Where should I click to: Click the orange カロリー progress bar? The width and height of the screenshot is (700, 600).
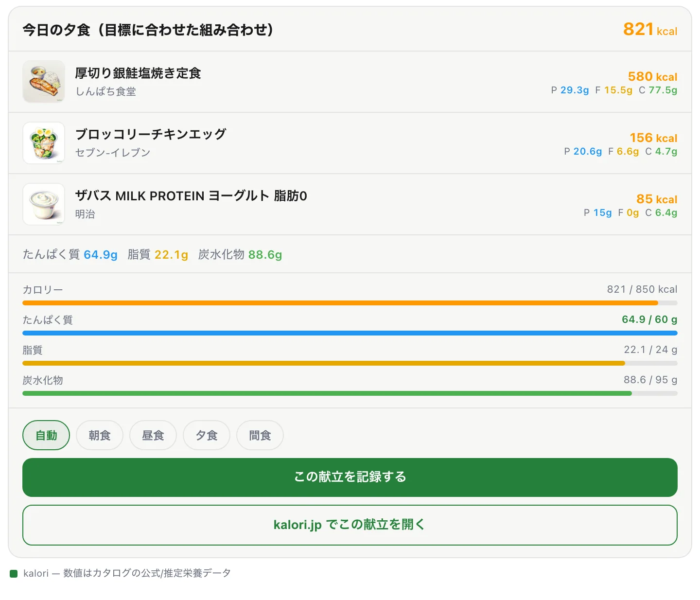click(350, 303)
